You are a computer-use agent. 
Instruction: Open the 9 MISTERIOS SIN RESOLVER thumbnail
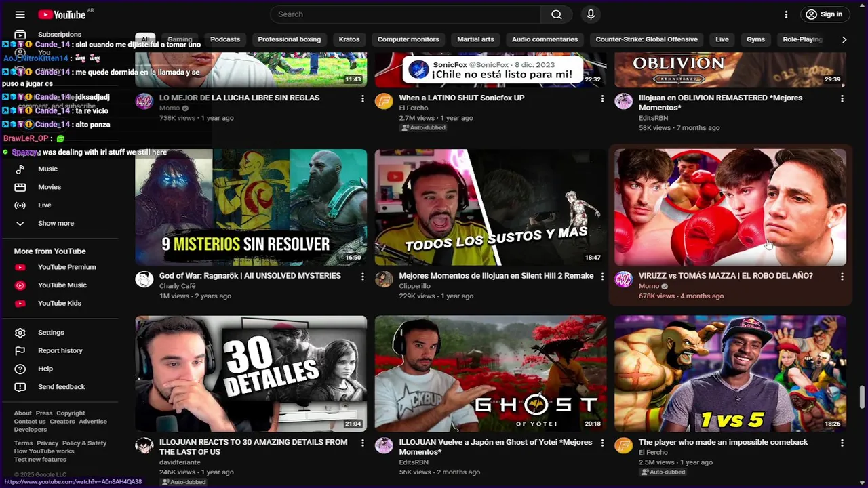251,207
